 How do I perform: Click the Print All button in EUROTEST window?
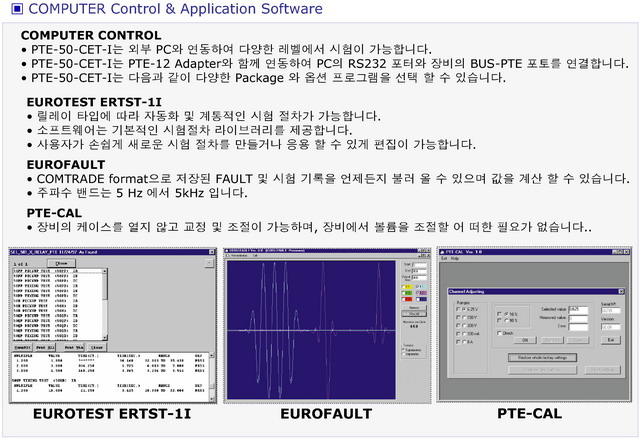(45, 347)
